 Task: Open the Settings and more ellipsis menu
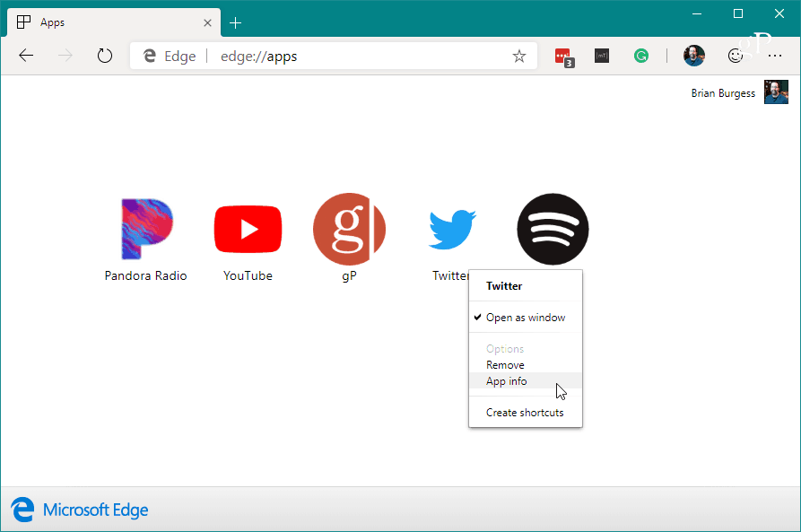pos(775,56)
